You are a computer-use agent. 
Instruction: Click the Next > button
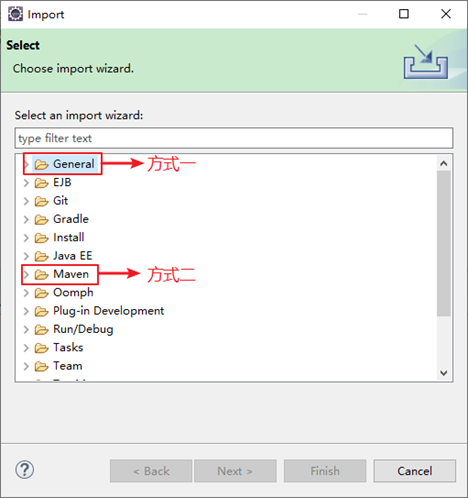(235, 471)
